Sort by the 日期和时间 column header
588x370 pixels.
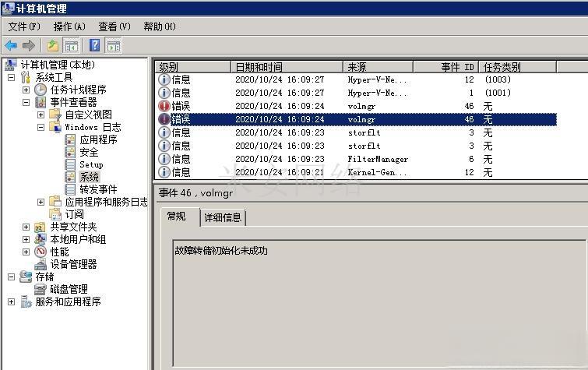(287, 67)
